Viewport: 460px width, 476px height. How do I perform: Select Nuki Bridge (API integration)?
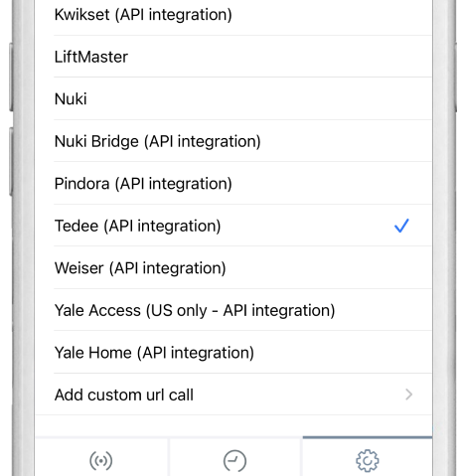[233, 141]
